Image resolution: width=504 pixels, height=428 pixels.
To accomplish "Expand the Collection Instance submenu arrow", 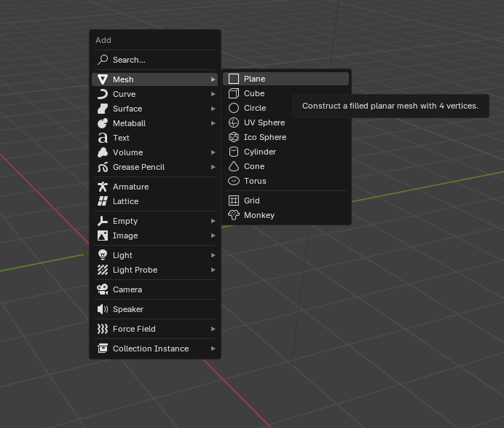I will 213,349.
